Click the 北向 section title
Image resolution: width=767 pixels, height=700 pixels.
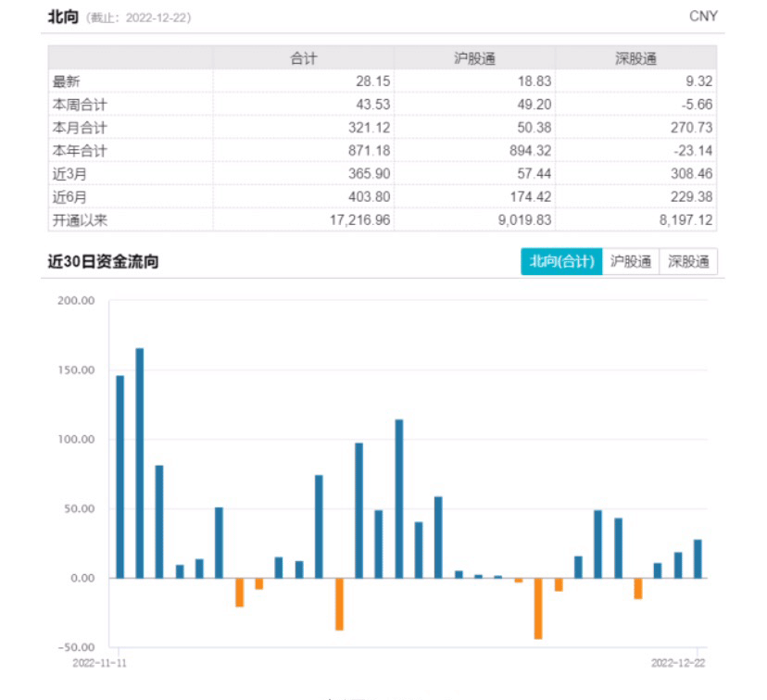coord(63,16)
